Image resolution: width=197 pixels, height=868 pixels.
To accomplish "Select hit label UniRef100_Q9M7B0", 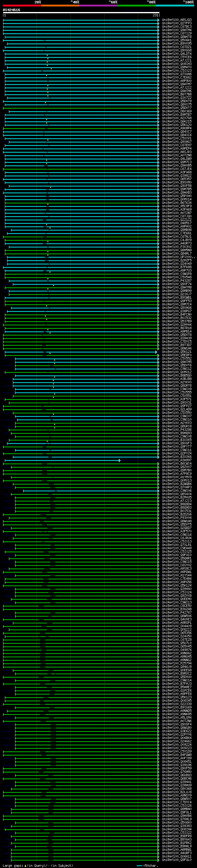I will [177, 470].
